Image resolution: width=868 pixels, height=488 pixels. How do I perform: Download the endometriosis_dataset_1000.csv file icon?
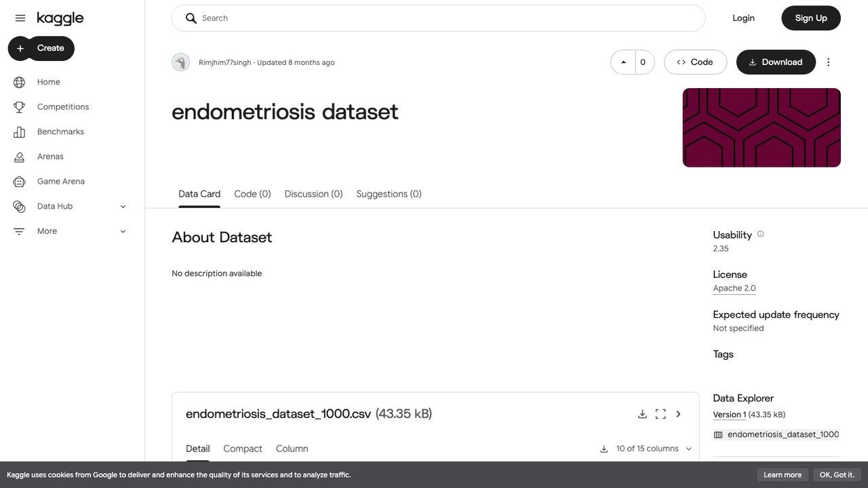tap(642, 414)
